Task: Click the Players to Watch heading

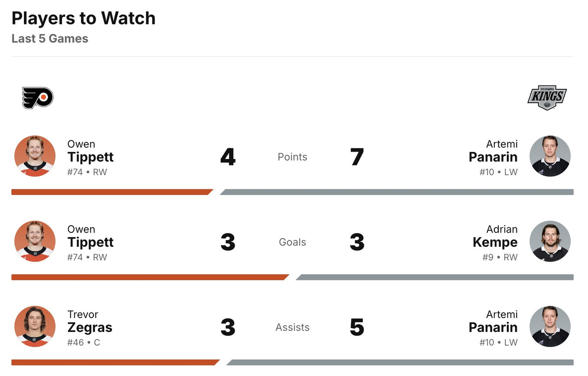Action: pos(84,18)
